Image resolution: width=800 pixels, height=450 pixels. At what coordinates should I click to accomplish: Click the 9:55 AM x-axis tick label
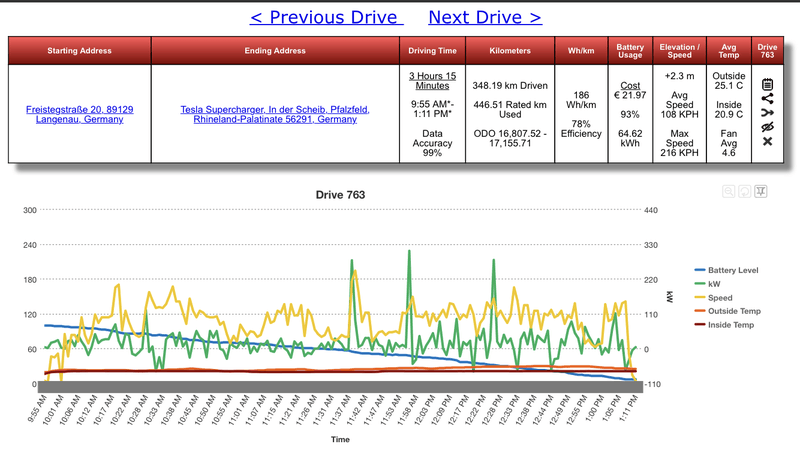38,408
